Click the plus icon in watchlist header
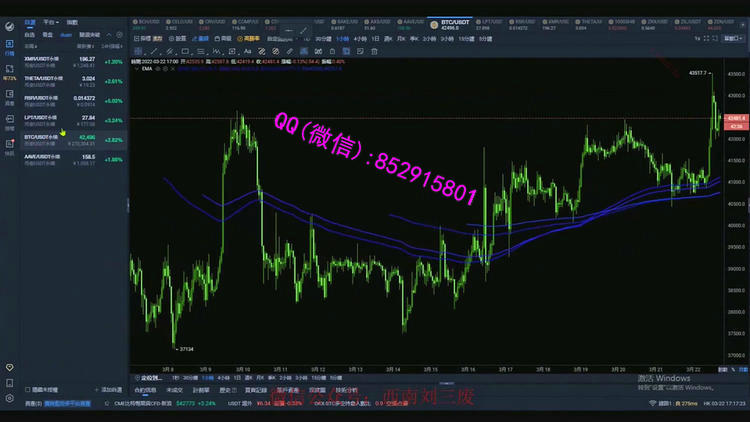 point(109,33)
